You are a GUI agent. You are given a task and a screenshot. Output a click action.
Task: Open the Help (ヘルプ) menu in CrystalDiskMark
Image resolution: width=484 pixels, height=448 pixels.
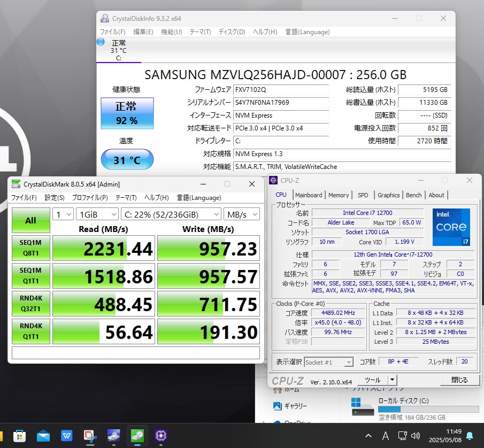click(x=157, y=197)
